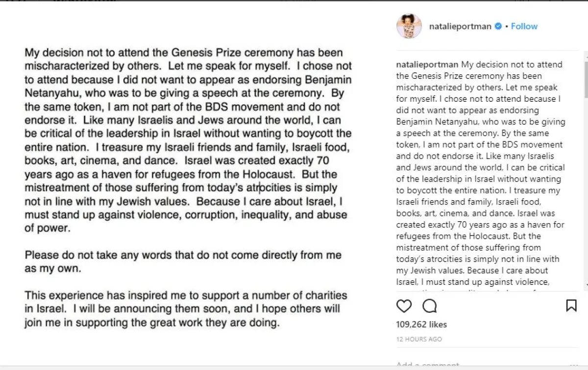Viewport: 588px width, 370px height.
Task: Follow the natalieportman account
Action: tap(524, 26)
